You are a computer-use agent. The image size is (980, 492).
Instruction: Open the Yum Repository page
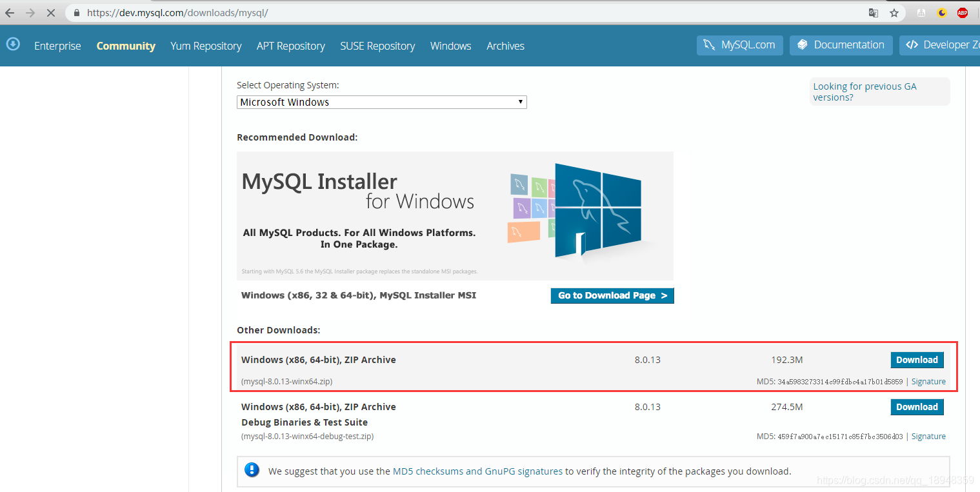[206, 46]
